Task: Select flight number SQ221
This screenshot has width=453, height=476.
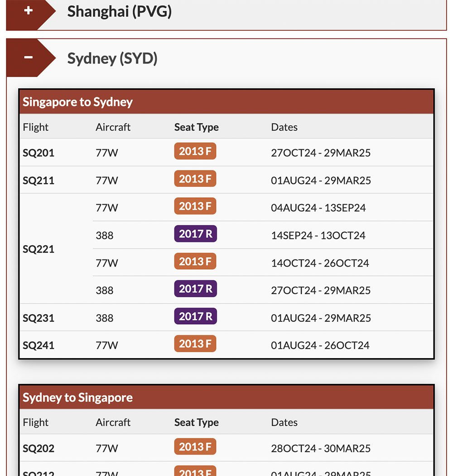Action: tap(39, 249)
